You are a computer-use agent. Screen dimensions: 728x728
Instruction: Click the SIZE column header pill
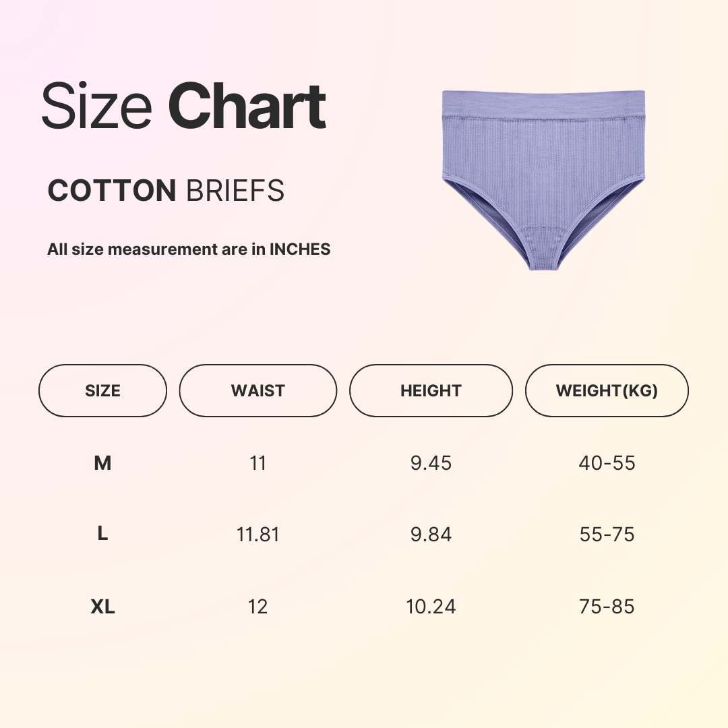click(102, 391)
